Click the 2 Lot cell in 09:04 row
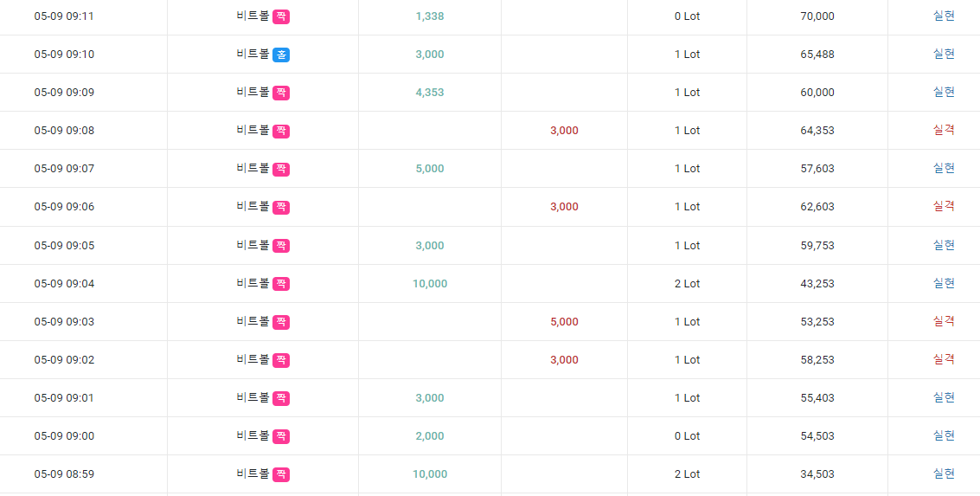 [x=688, y=283]
